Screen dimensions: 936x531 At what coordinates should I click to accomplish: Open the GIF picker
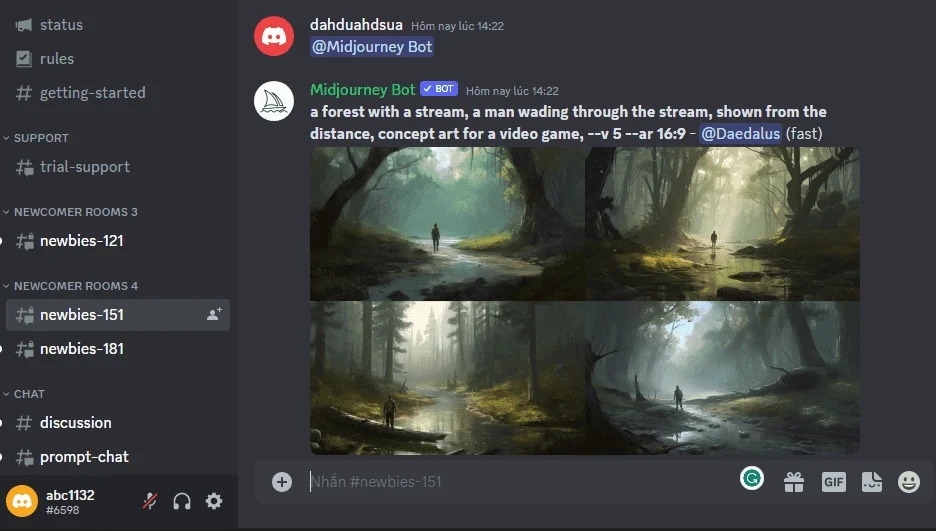coord(833,482)
